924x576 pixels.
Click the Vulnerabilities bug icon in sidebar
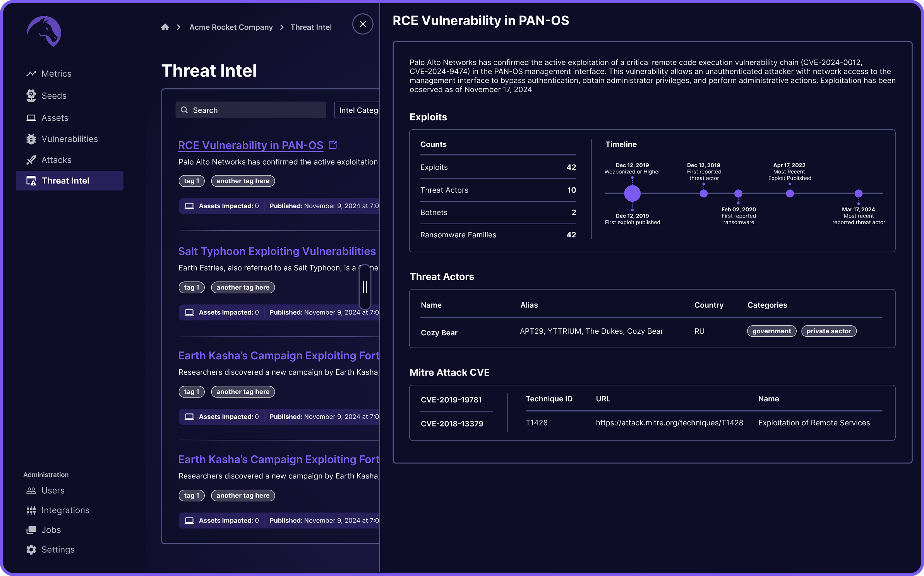(31, 139)
